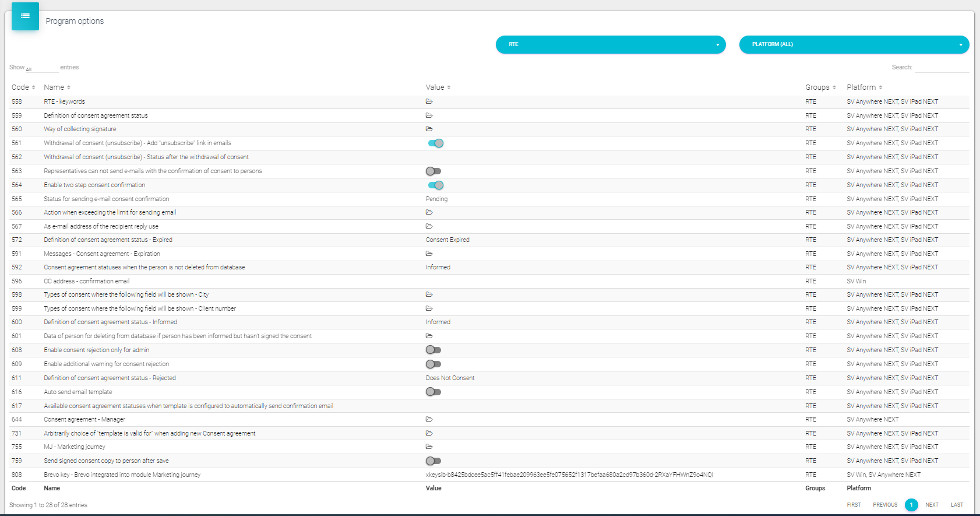Go to NEXT page of entries

[932, 505]
